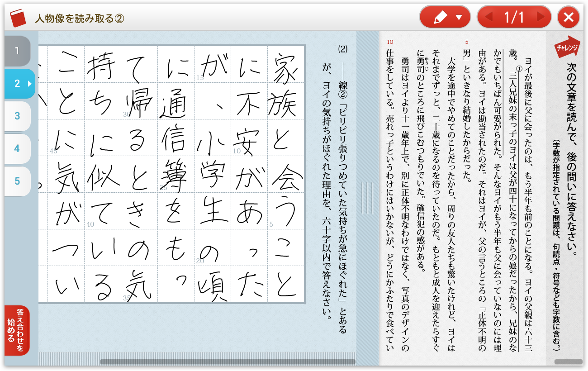Click the handwritten 家 answer cell

[286, 64]
